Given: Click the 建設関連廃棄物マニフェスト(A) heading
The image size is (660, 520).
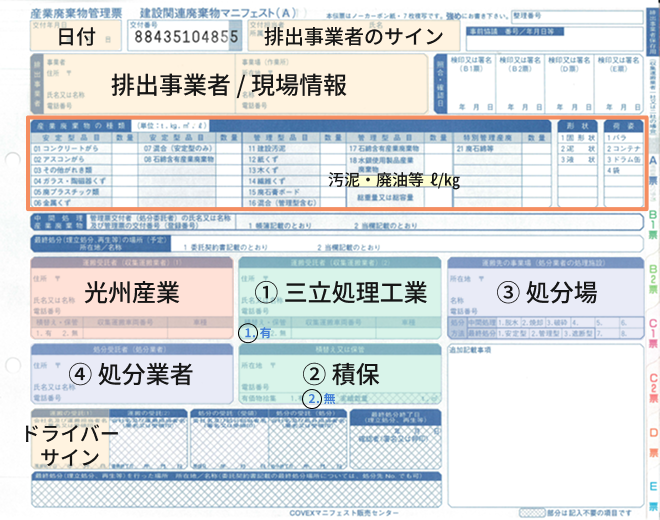Looking at the screenshot, I should click(x=218, y=13).
